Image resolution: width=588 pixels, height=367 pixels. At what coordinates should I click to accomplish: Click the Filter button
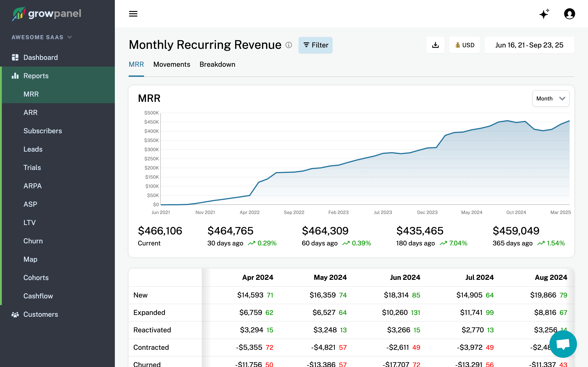tap(315, 45)
